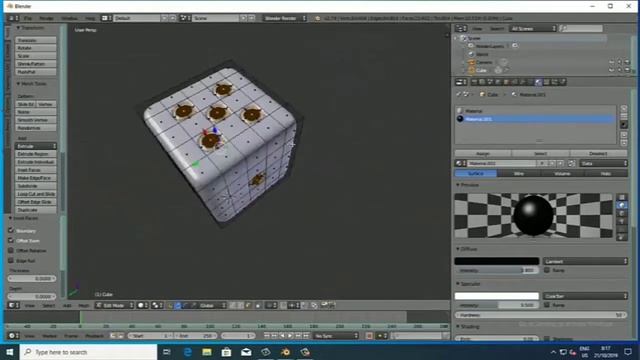Screen dimensions: 640x360
Task: Open the Render properties tab icon
Action: coord(474,82)
